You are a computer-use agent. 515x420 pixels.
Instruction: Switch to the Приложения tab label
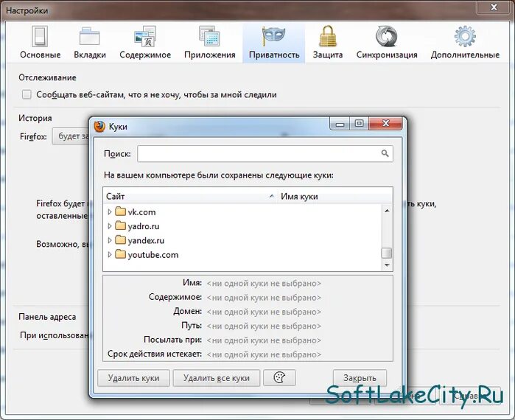click(209, 55)
